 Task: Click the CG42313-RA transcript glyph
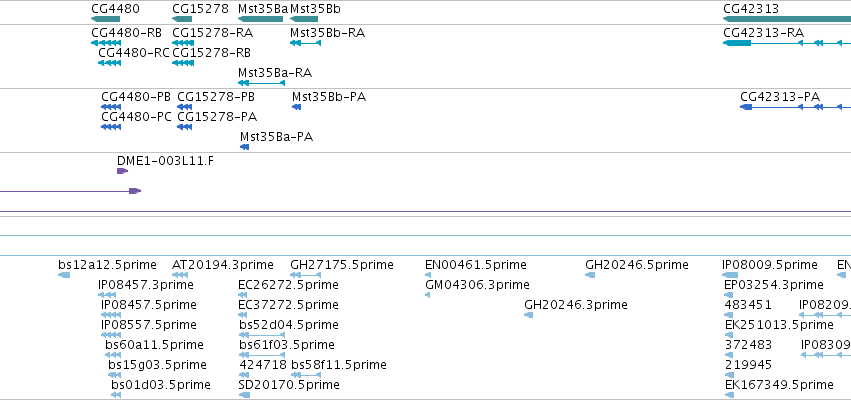click(x=787, y=43)
